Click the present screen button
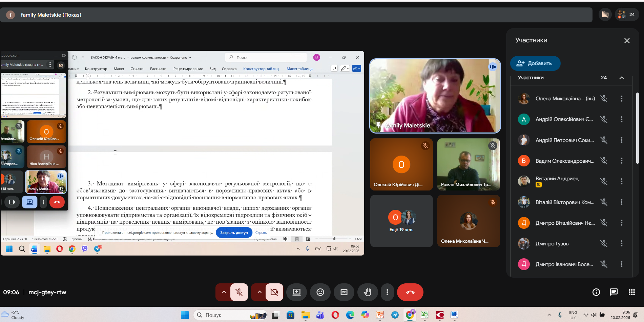Screen dimensions: 644x322 coord(296,292)
